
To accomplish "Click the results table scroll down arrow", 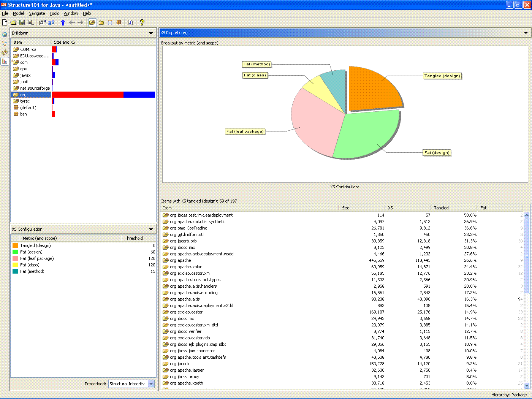I will [x=527, y=385].
